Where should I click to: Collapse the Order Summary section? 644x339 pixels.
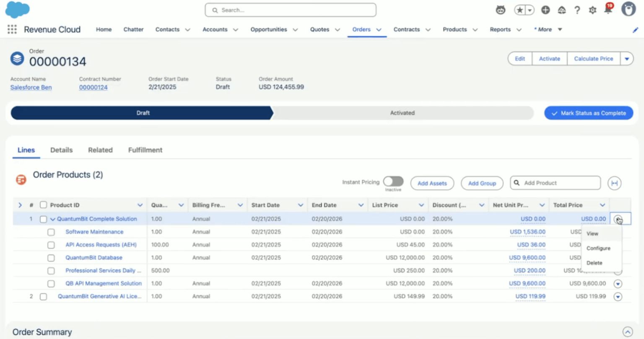[x=627, y=332]
